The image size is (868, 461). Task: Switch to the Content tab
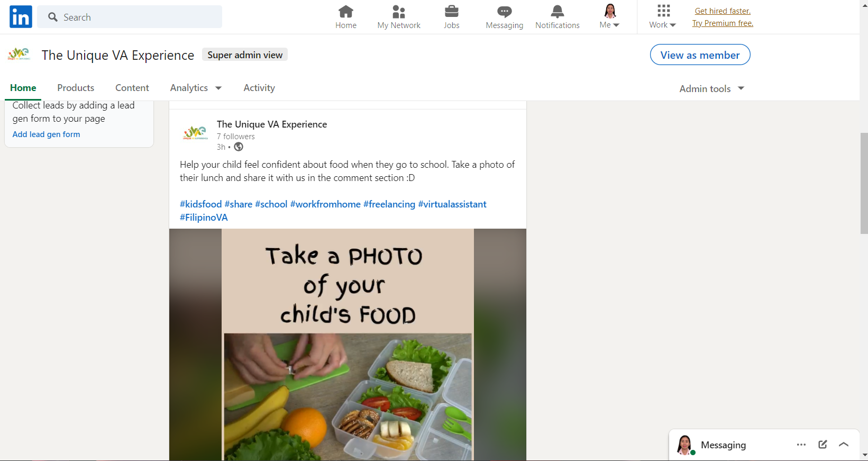tap(132, 88)
